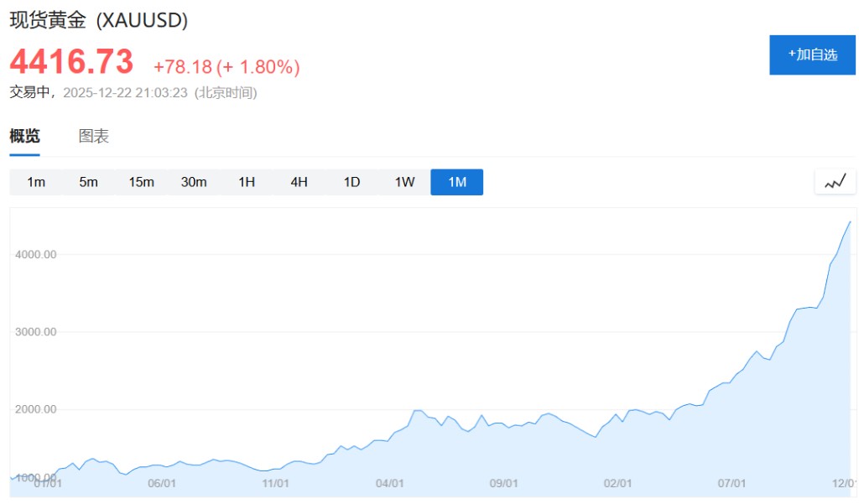This screenshot has height=504, width=859.
Task: Choose the 30m interval
Action: (194, 182)
